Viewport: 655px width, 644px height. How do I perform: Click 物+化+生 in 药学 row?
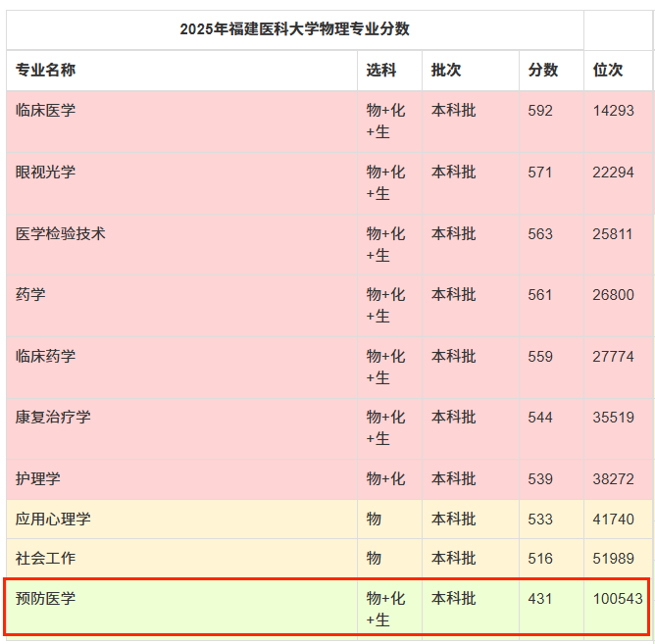pyautogui.click(x=385, y=306)
